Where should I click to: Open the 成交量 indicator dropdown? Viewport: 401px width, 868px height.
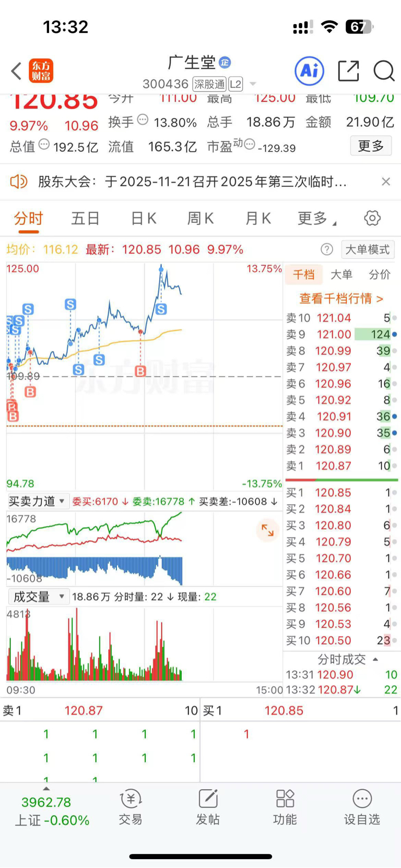[39, 597]
